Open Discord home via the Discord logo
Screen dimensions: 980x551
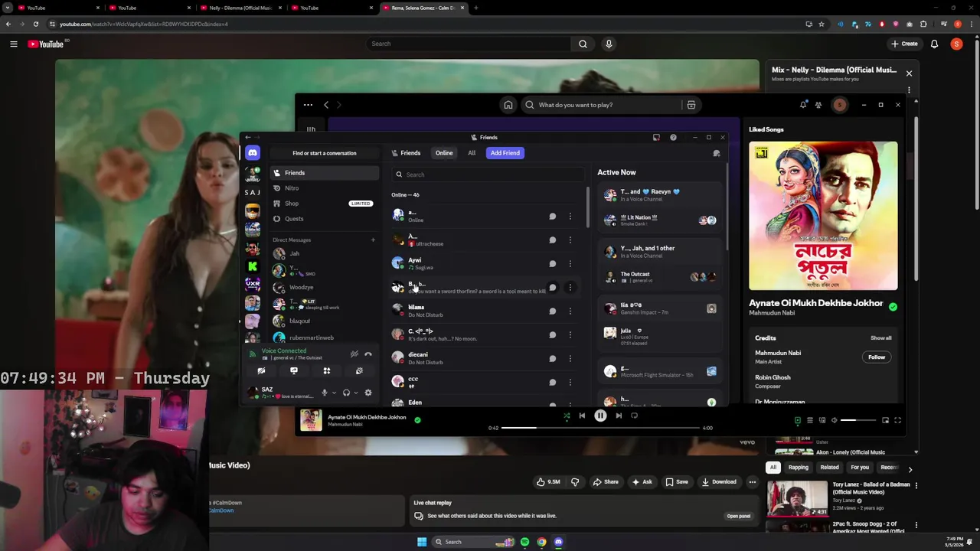(x=252, y=153)
